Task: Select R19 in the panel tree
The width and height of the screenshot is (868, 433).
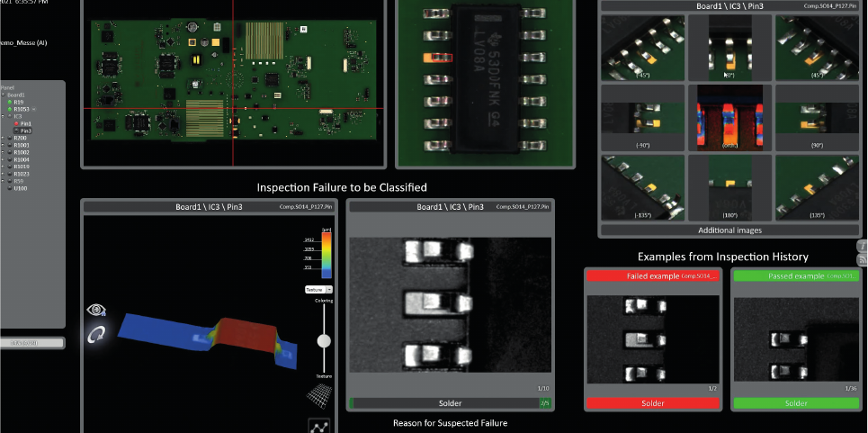Action: tap(19, 102)
